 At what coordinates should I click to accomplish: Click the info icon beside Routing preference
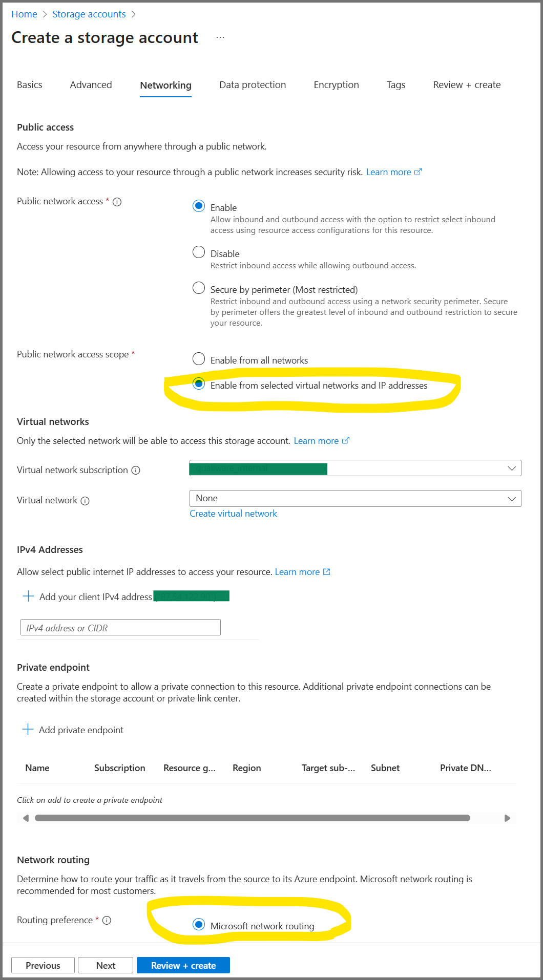pyautogui.click(x=107, y=920)
